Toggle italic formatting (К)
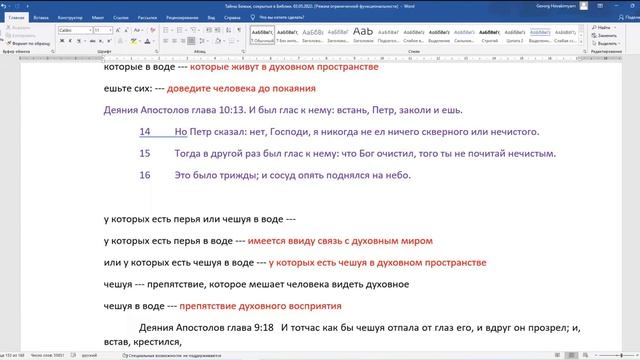Screen dimensions: 640x360 (x=70, y=41)
